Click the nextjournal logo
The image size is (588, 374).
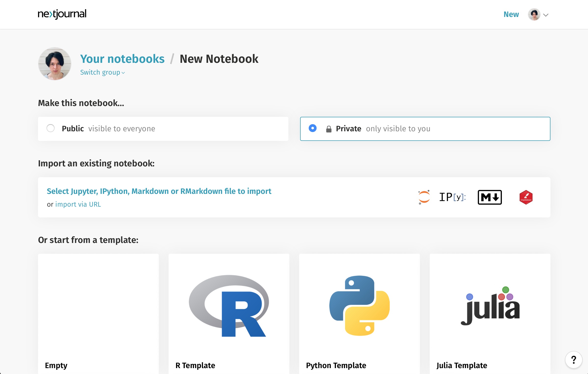pos(62,14)
